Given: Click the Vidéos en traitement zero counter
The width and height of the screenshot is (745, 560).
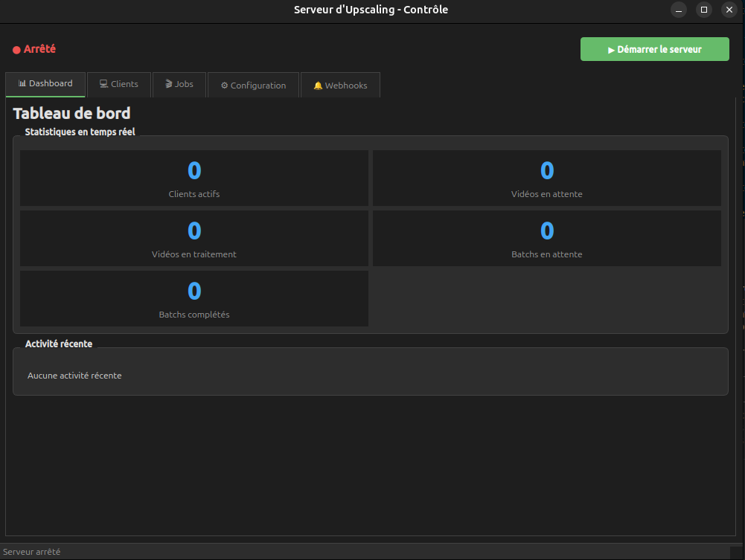Looking at the screenshot, I should [x=194, y=230].
